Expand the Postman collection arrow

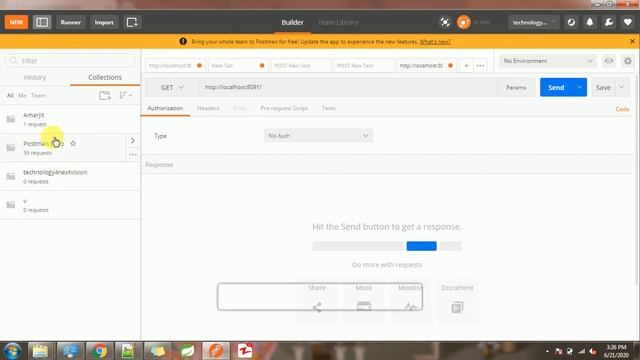pos(133,140)
